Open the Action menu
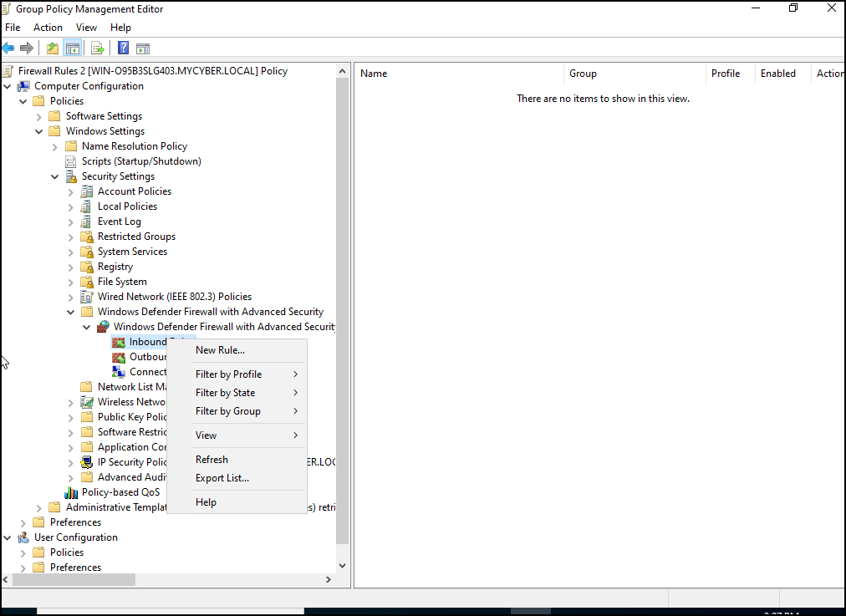Image resolution: width=846 pixels, height=616 pixels. tap(48, 28)
